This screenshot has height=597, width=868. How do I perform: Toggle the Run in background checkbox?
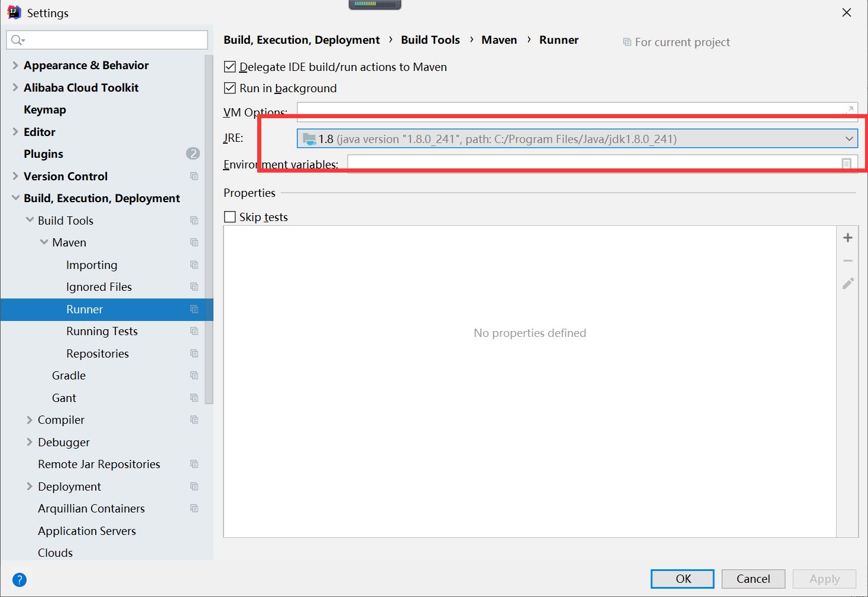coord(230,88)
